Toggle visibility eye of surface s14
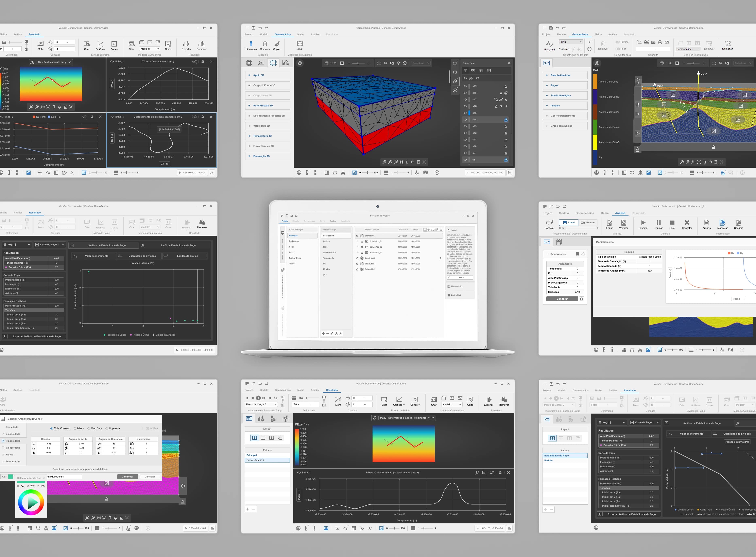This screenshot has height=557, width=756. point(465,120)
